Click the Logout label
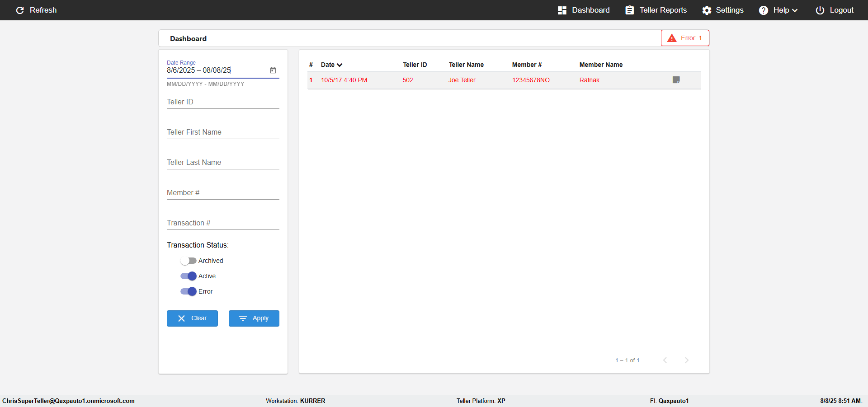This screenshot has height=407, width=868. tap(842, 10)
